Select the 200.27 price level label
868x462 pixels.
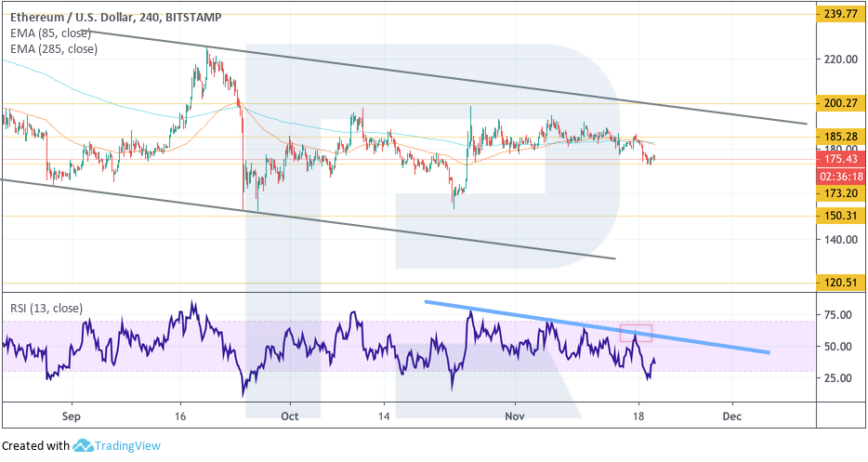(x=839, y=104)
